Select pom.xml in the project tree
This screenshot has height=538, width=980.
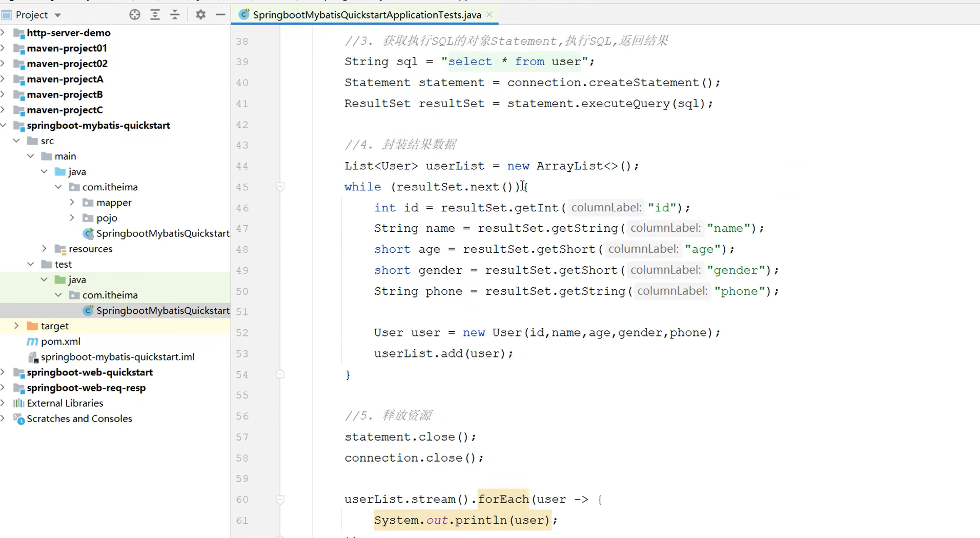[60, 341]
